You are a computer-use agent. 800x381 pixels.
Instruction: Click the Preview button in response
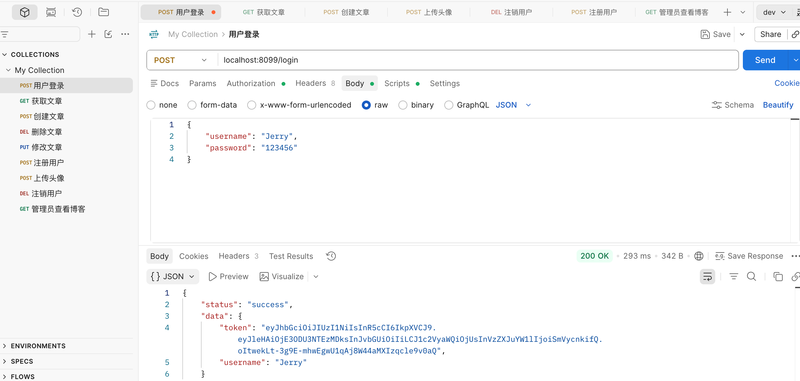(229, 276)
